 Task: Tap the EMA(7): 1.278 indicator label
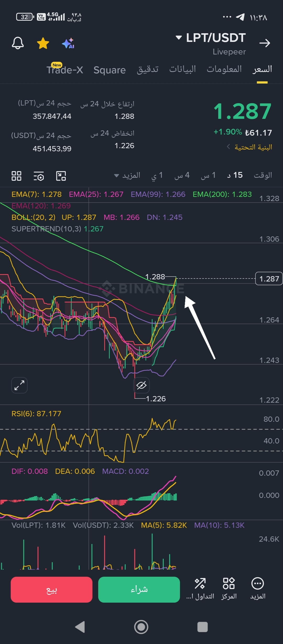(x=36, y=194)
